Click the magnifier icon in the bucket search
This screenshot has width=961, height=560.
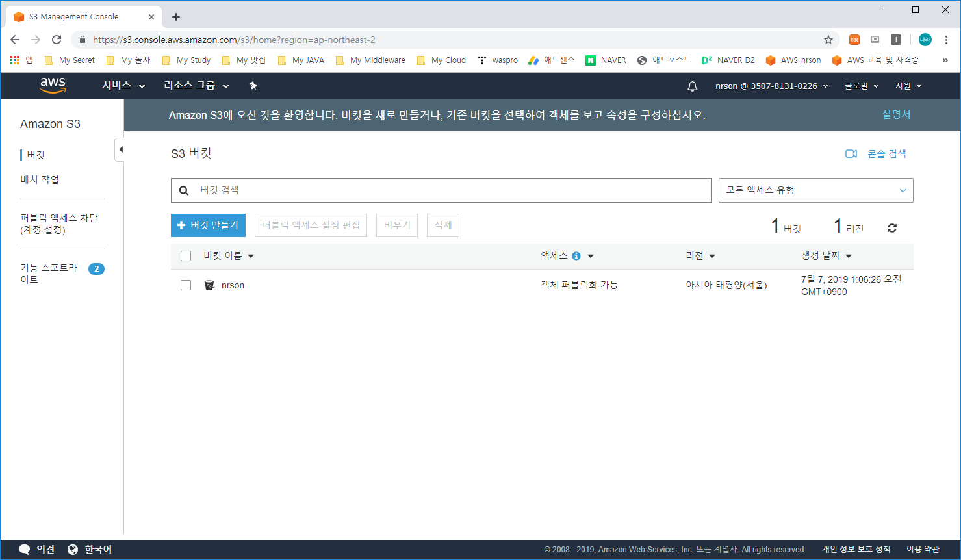click(184, 190)
